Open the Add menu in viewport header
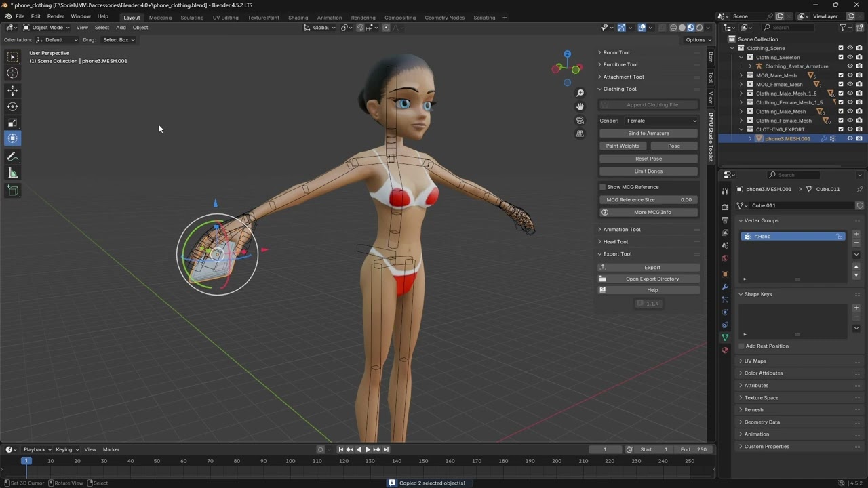868x488 pixels. 121,28
